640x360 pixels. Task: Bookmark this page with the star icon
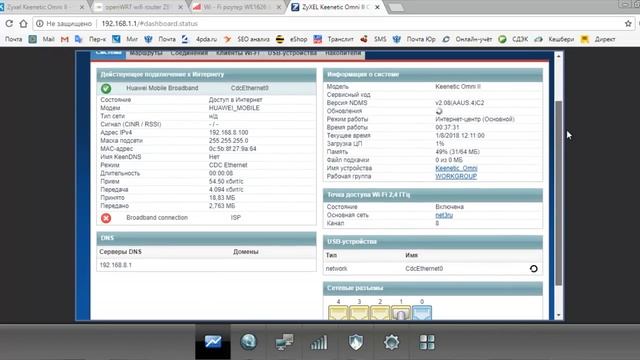628,24
